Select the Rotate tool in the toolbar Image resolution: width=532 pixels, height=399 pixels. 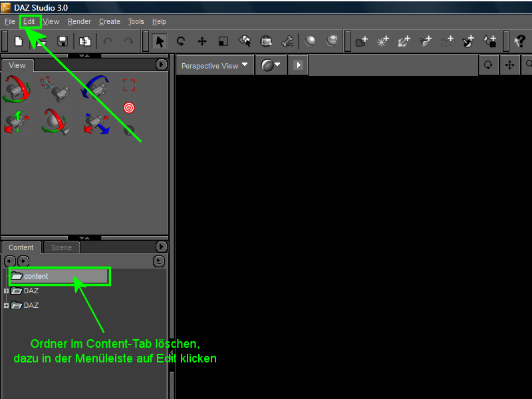181,41
